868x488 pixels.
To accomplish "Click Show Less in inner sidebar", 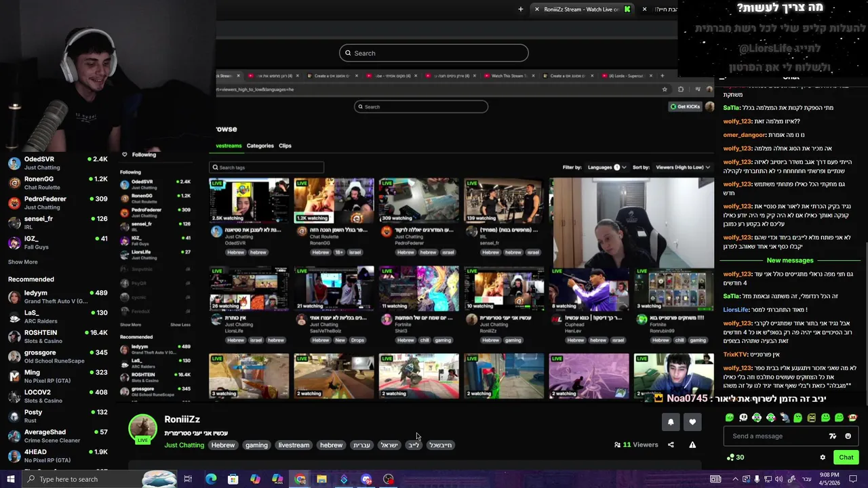I will (x=180, y=325).
